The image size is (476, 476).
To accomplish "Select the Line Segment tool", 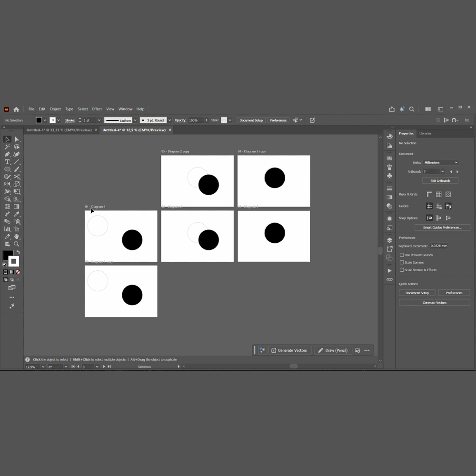I will 17,162.
